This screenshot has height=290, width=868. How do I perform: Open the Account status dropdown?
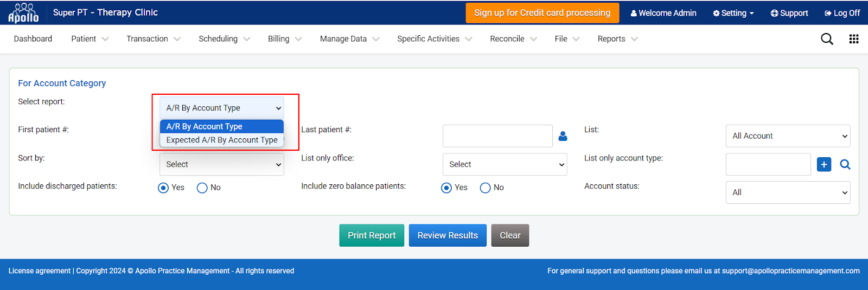pos(788,192)
